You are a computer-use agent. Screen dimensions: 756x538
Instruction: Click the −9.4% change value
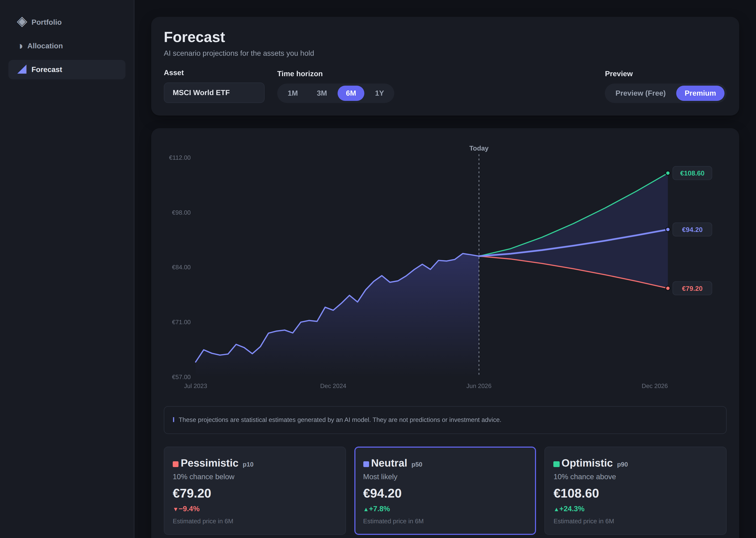(x=189, y=509)
